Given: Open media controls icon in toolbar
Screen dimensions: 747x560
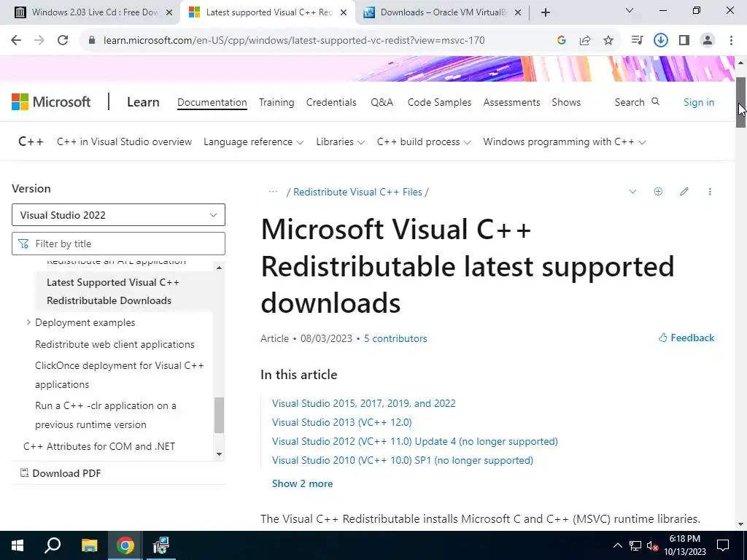Looking at the screenshot, I should coord(637,41).
